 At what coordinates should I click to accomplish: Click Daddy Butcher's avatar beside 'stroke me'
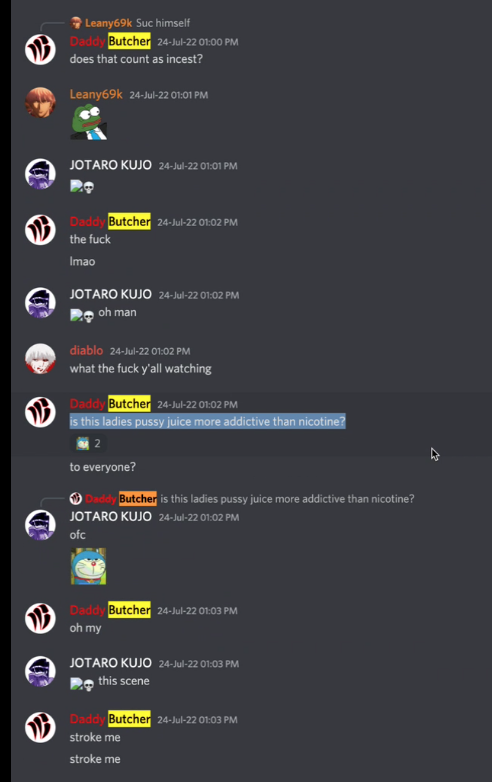(x=40, y=728)
